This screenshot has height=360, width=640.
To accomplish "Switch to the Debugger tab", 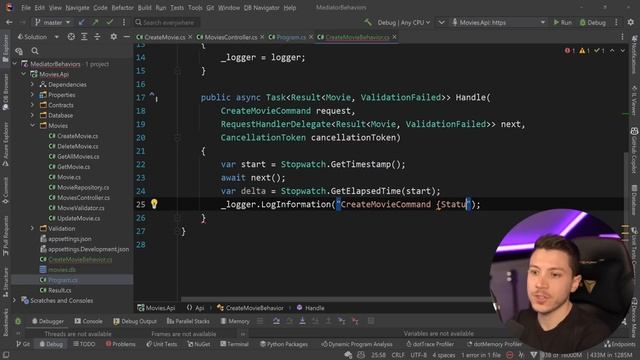I will click(x=48, y=321).
